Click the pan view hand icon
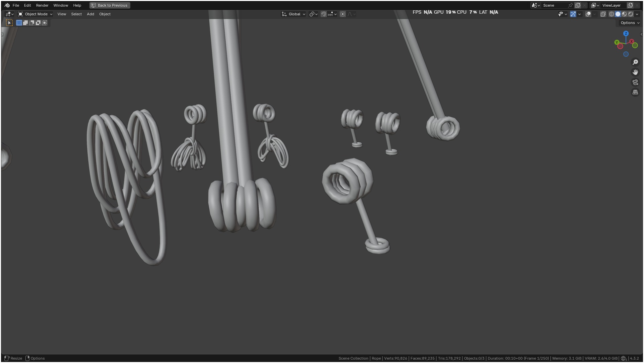 [x=635, y=72]
